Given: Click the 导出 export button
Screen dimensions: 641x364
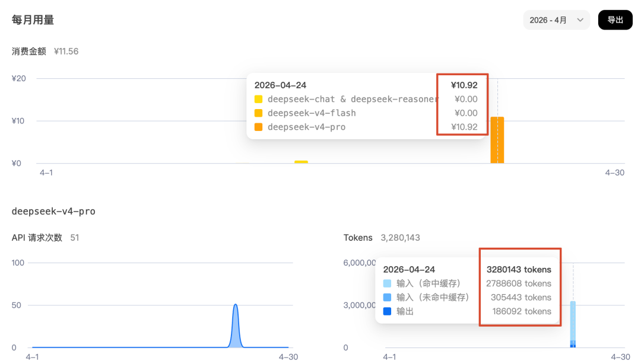Looking at the screenshot, I should point(615,20).
